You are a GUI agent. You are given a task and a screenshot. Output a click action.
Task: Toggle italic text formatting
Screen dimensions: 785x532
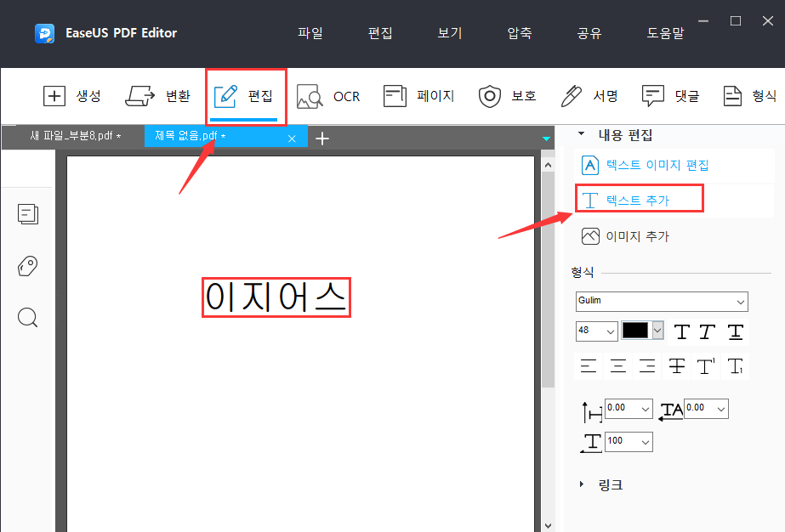tap(708, 331)
